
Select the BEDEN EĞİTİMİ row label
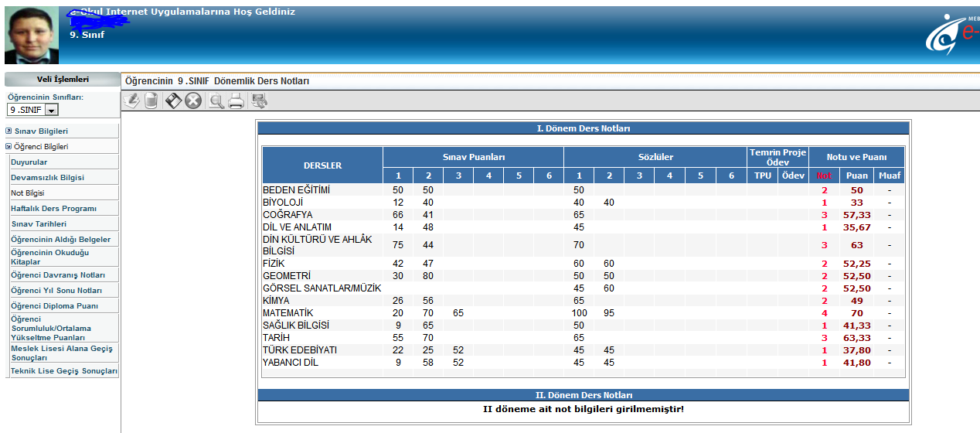click(x=296, y=189)
